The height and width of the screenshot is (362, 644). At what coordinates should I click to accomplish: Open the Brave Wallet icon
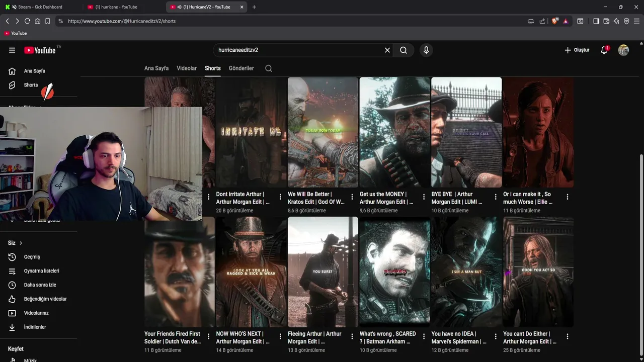pyautogui.click(x=606, y=21)
